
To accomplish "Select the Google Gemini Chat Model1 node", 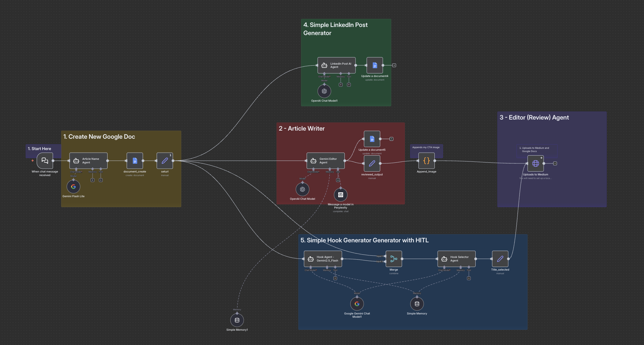I will pyautogui.click(x=356, y=304).
